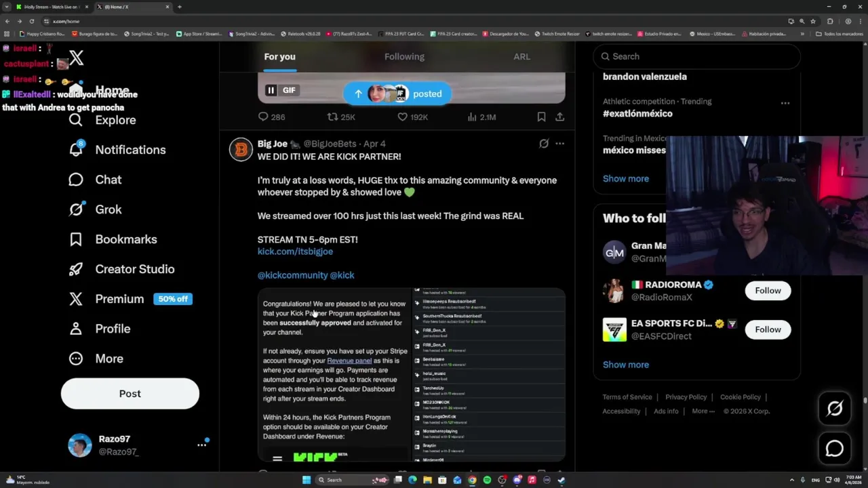Switch to the Holly Stream browser tab
Screen dimensions: 868x488
point(51,7)
